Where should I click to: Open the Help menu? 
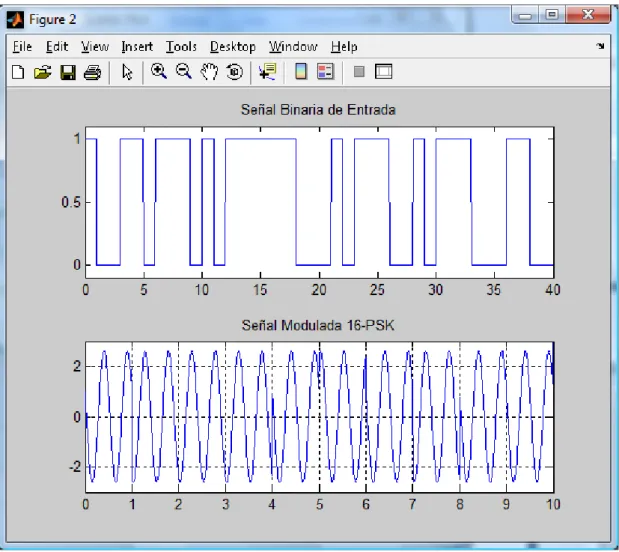[344, 47]
